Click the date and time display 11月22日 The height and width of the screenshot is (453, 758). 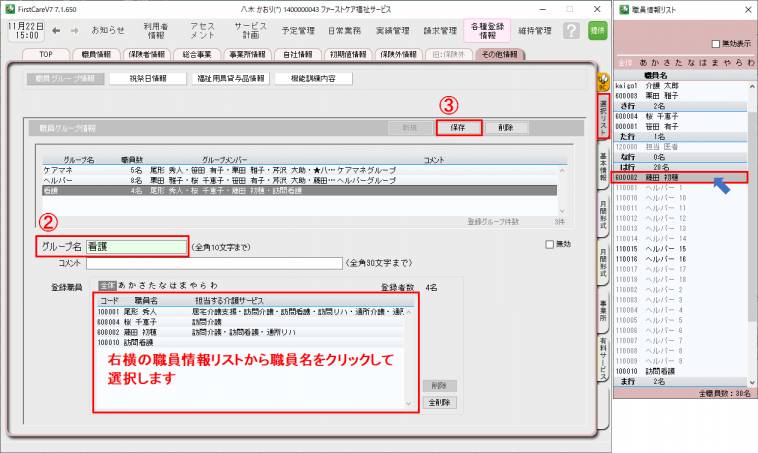tap(22, 30)
